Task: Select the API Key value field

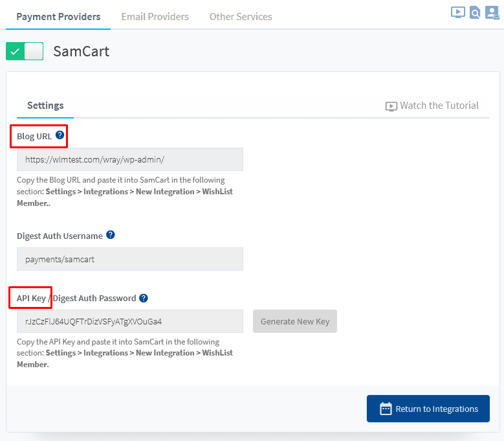Action: pyautogui.click(x=130, y=321)
